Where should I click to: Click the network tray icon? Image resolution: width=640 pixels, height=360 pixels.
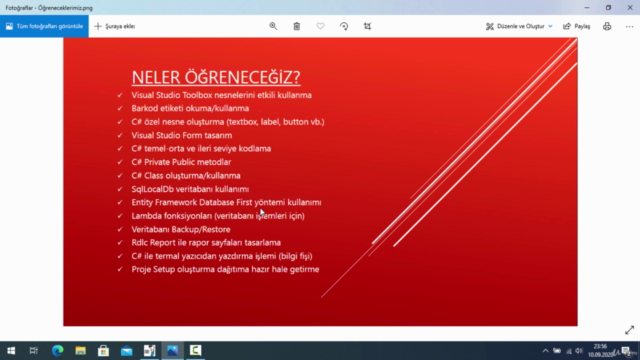pyautogui.click(x=568, y=351)
